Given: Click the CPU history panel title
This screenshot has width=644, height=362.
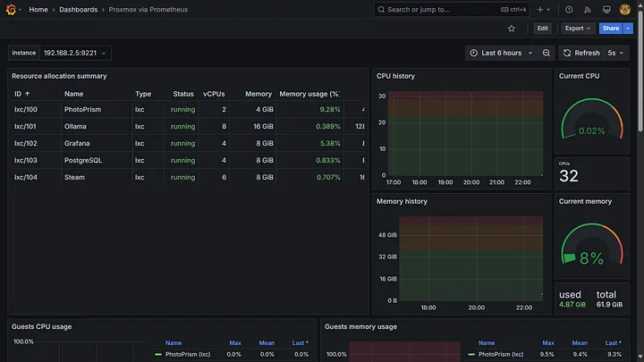Looking at the screenshot, I should pyautogui.click(x=395, y=76).
